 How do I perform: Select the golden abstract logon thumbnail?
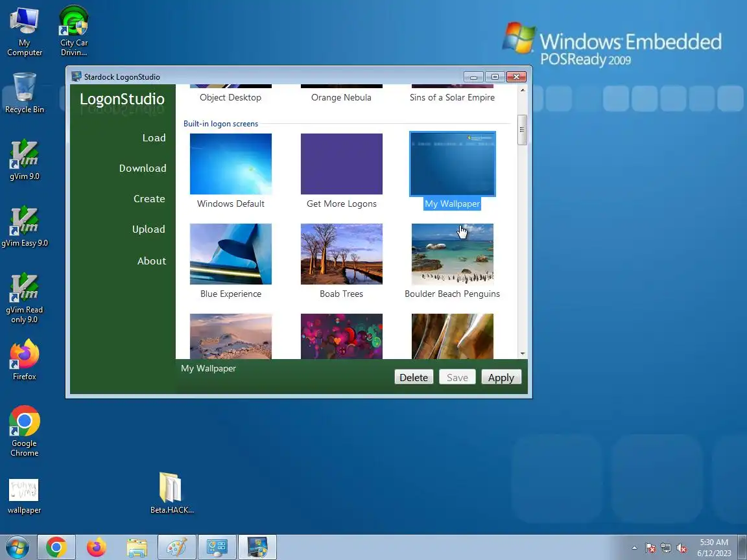453,336
